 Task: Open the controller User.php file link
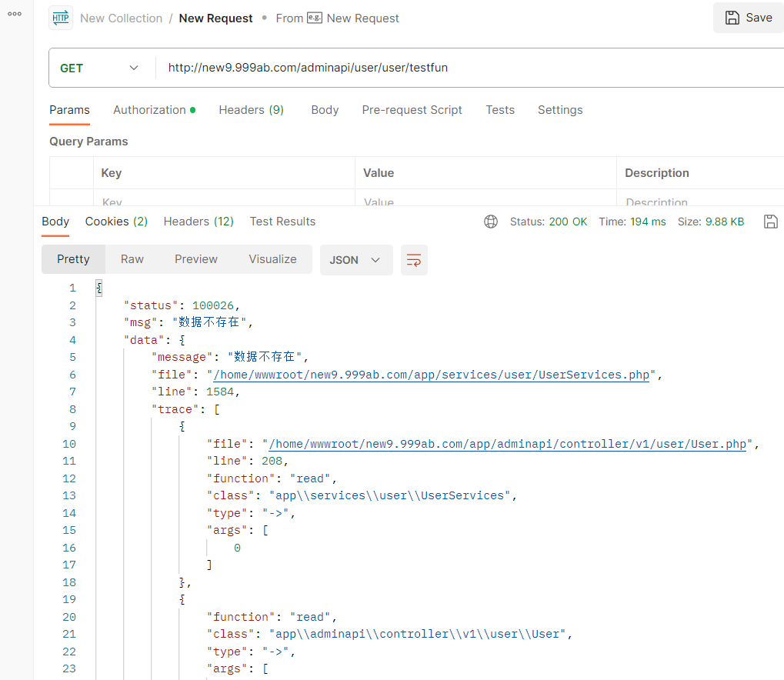click(x=508, y=444)
